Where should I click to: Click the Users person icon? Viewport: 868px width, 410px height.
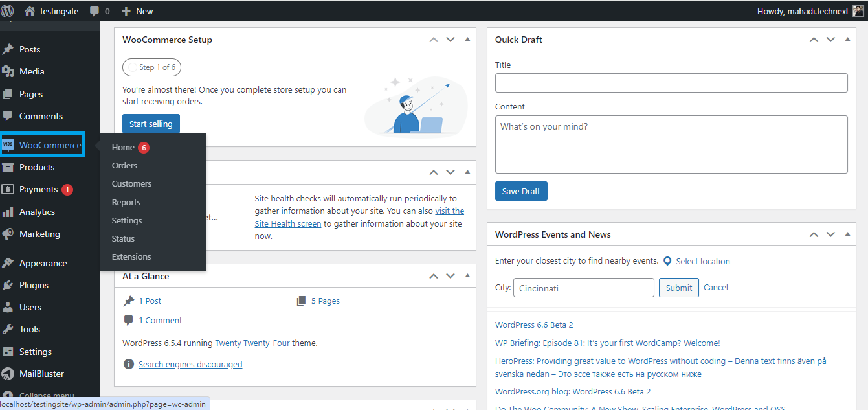coord(8,307)
